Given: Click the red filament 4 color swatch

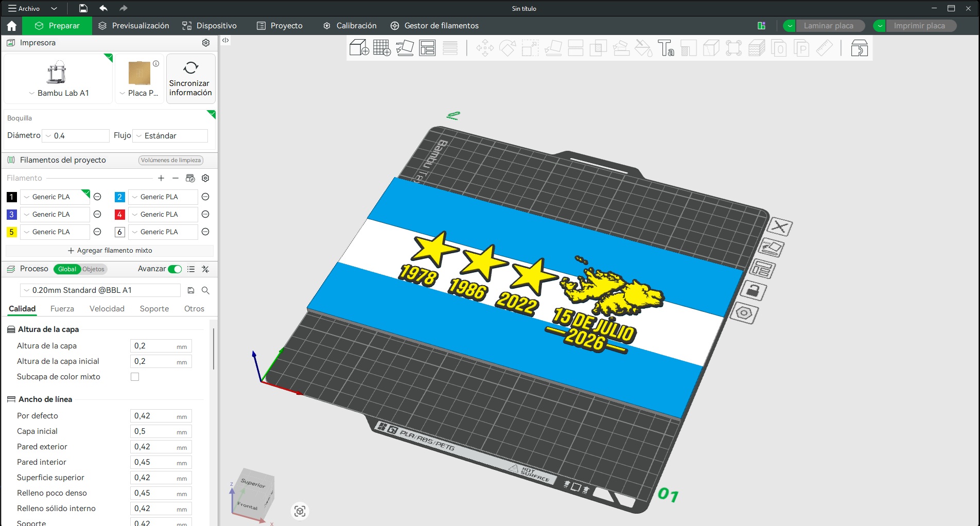Looking at the screenshot, I should 119,215.
